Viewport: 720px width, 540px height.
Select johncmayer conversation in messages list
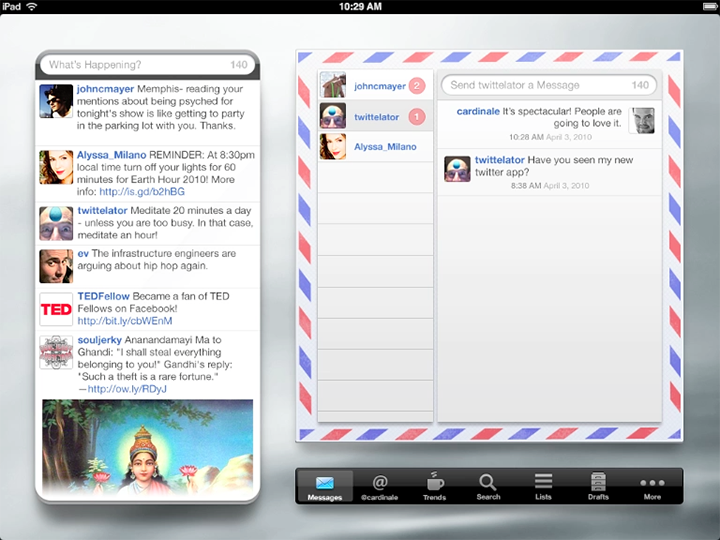pos(376,85)
